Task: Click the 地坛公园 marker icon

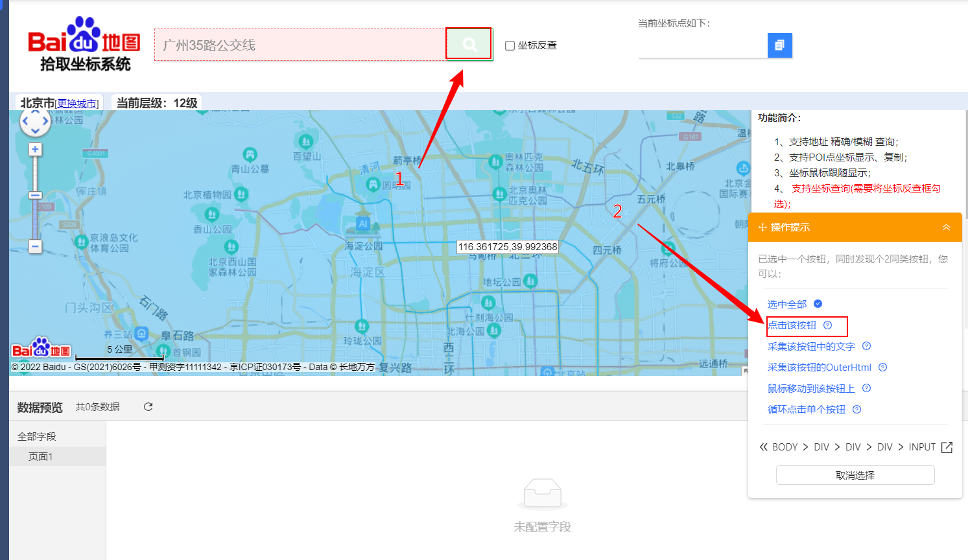Action: (x=530, y=281)
